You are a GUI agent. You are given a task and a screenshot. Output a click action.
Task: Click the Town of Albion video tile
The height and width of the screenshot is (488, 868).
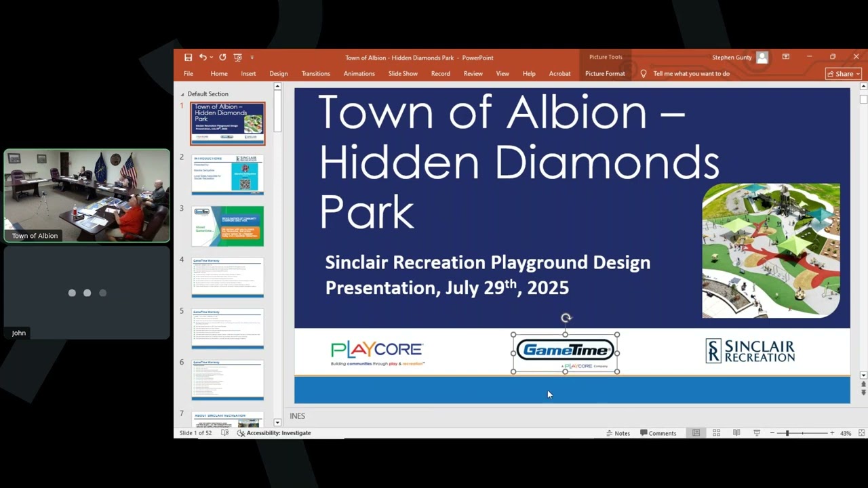pyautogui.click(x=87, y=196)
